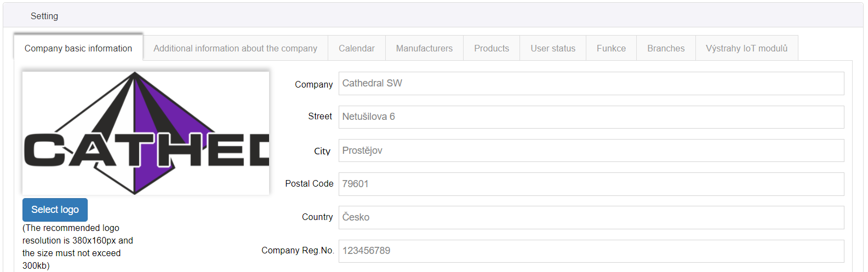
Task: Open the User status tab
Action: pos(553,48)
